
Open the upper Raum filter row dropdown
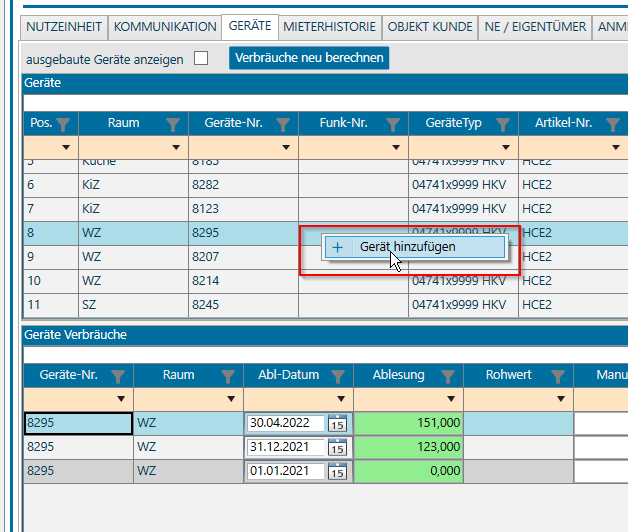pyautogui.click(x=176, y=147)
